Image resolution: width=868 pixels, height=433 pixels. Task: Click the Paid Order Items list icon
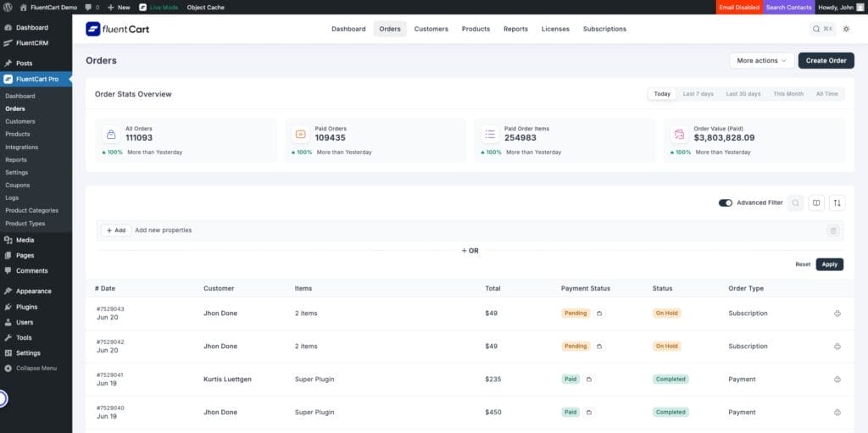pos(490,134)
